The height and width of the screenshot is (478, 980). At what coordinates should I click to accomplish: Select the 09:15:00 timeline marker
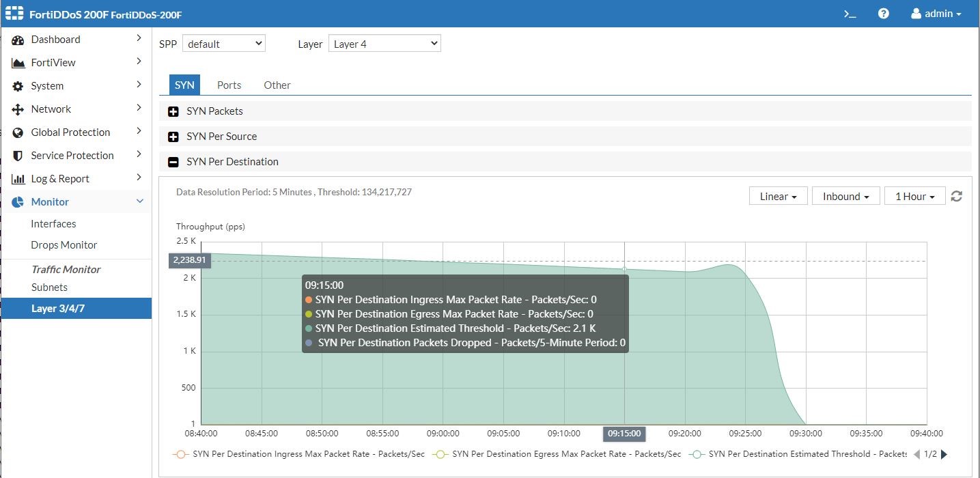pyautogui.click(x=624, y=434)
